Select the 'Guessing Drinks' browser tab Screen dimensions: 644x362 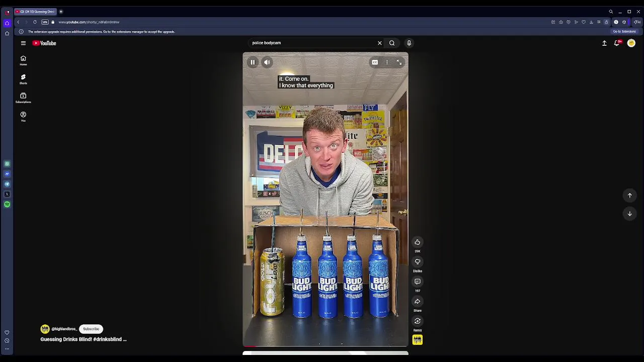click(35, 12)
